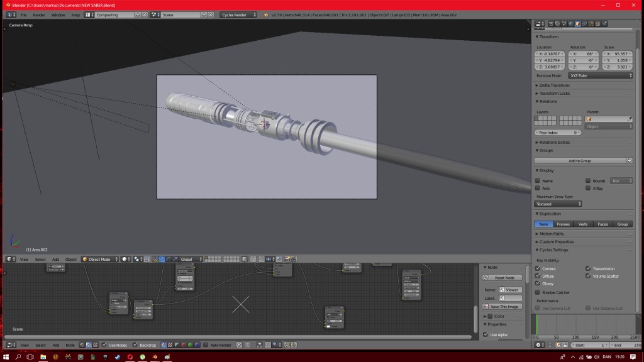Click the Viewer name input field in Node panel
The image size is (644, 362).
click(x=511, y=290)
